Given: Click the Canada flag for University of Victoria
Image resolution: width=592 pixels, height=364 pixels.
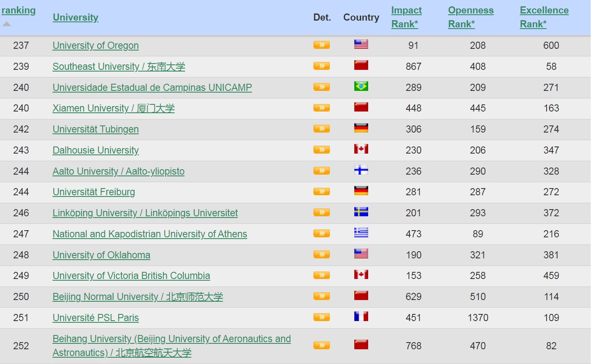Looking at the screenshot, I should pos(361,275).
